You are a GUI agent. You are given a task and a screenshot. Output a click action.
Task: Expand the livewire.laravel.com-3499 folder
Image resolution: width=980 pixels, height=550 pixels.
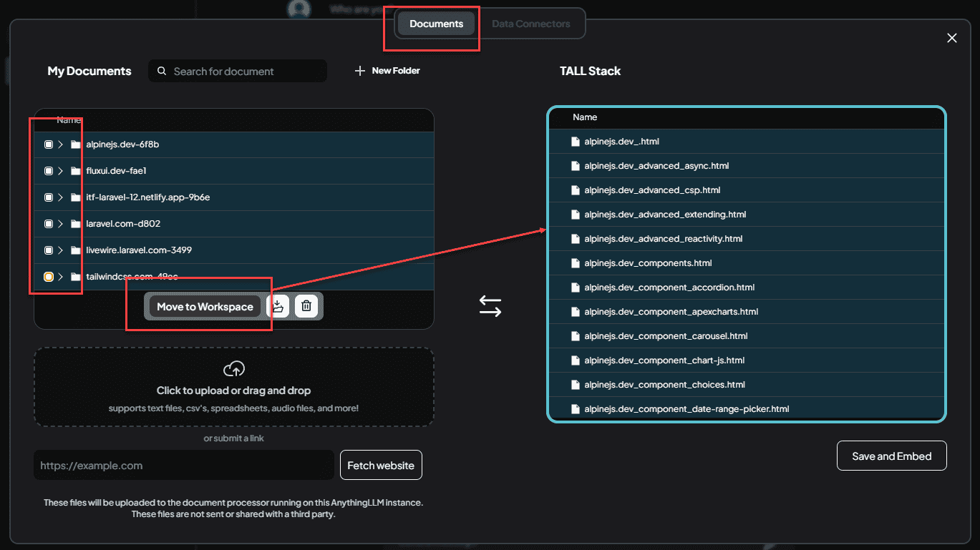[61, 250]
